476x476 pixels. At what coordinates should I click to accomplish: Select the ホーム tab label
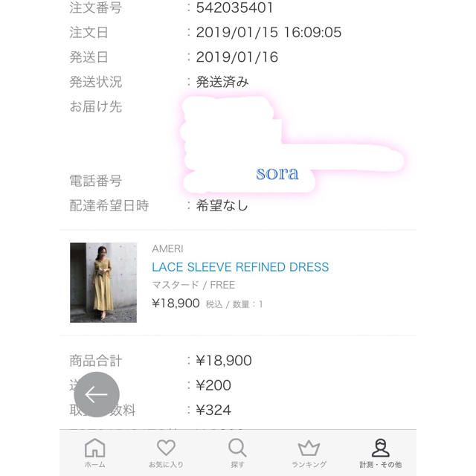tap(94, 464)
